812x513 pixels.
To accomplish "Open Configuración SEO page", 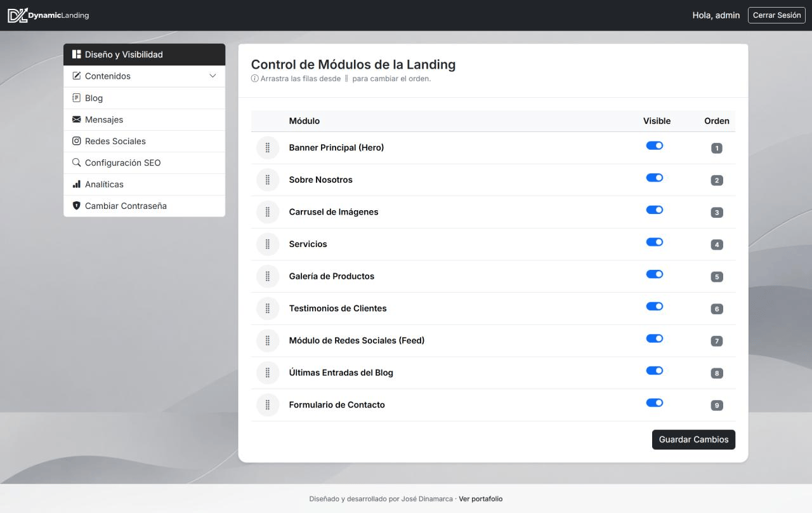I will [x=145, y=163].
